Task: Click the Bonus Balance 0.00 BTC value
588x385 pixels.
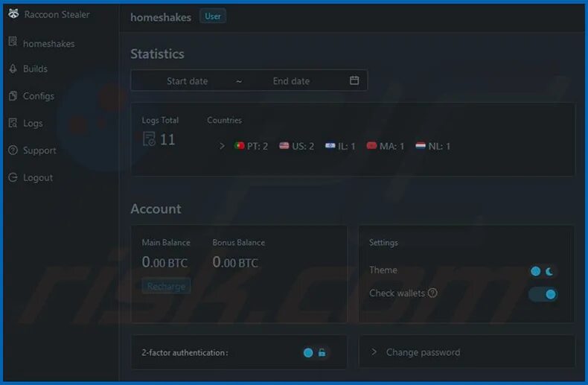Action: click(235, 262)
